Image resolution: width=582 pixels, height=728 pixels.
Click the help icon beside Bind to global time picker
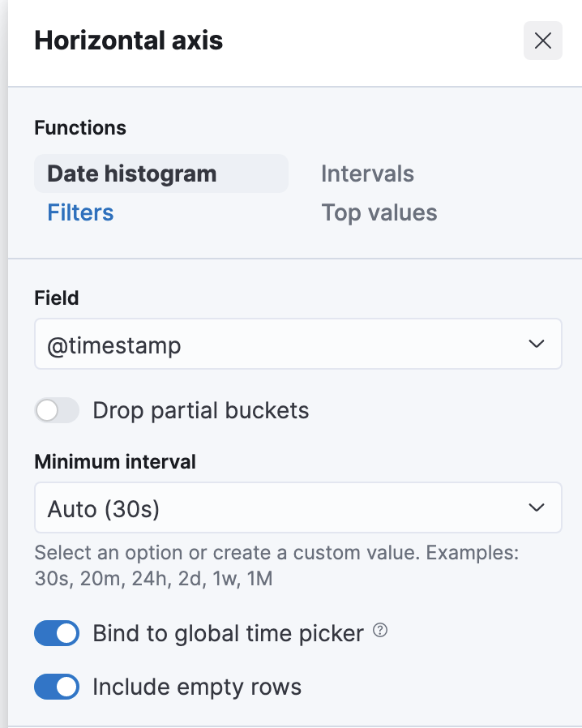[380, 632]
